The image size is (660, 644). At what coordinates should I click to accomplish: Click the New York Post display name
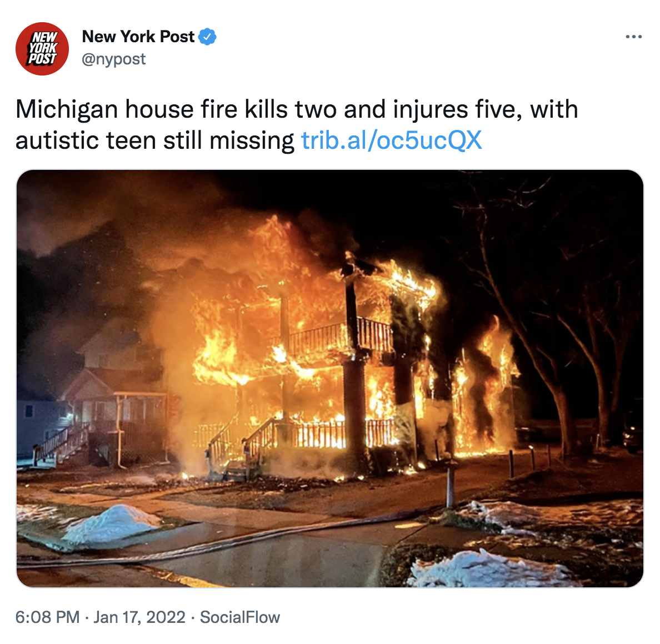(138, 37)
